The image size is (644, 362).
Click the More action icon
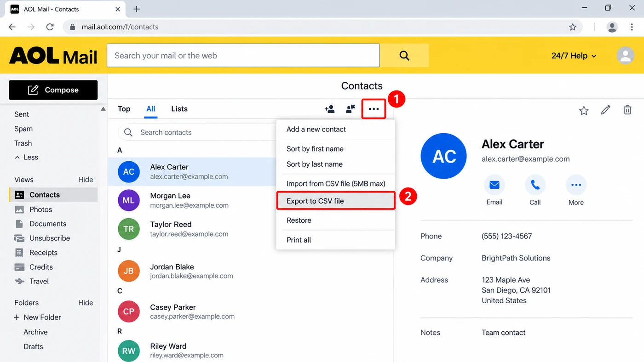[x=576, y=185]
